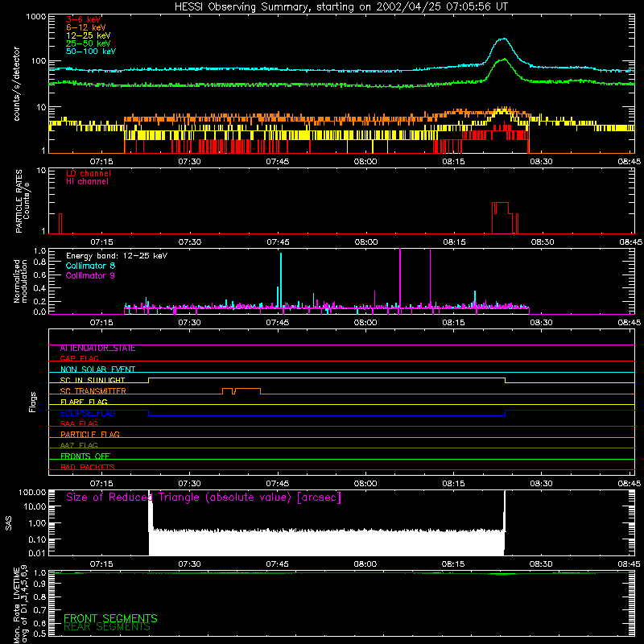Click the Size of Reduced Triangle heading
The width and height of the screenshot is (644, 644).
pos(204,497)
